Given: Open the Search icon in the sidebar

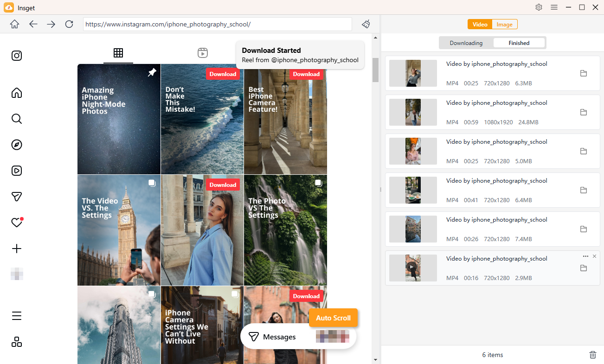Looking at the screenshot, I should [x=16, y=119].
